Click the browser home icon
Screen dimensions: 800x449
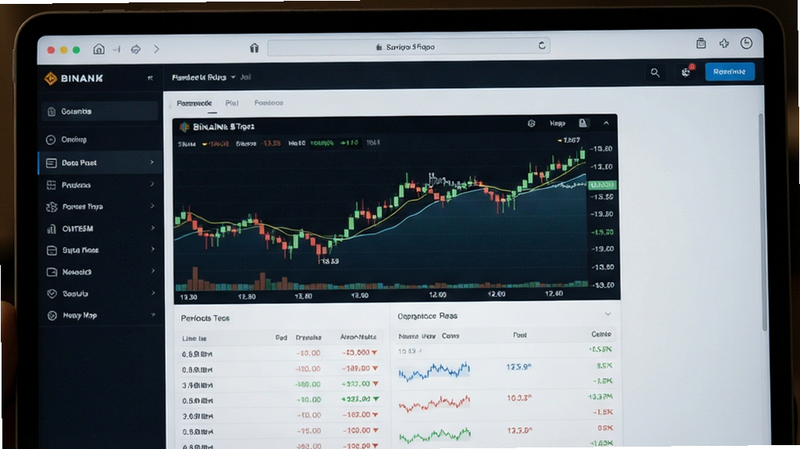[98, 49]
